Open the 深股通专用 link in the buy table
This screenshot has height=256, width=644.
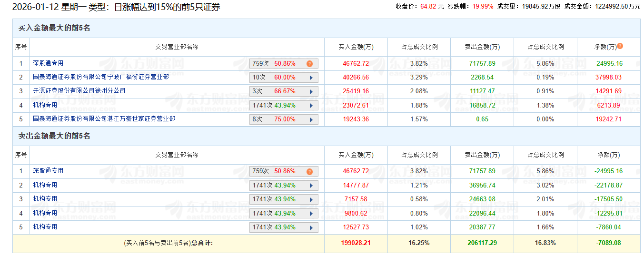point(48,63)
